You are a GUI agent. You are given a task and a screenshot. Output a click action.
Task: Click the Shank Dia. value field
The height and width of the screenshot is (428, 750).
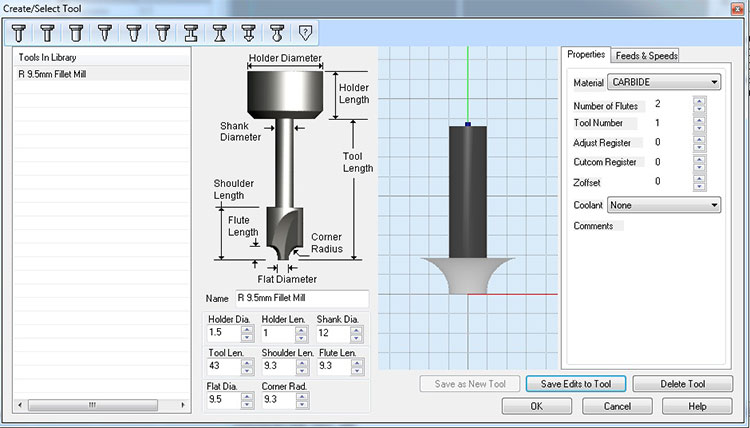pos(332,333)
